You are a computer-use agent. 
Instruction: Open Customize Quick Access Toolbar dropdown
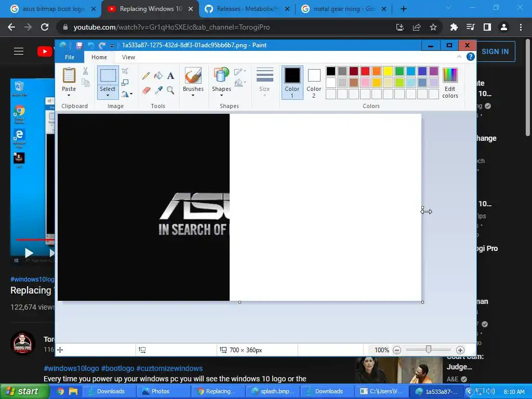coord(112,46)
